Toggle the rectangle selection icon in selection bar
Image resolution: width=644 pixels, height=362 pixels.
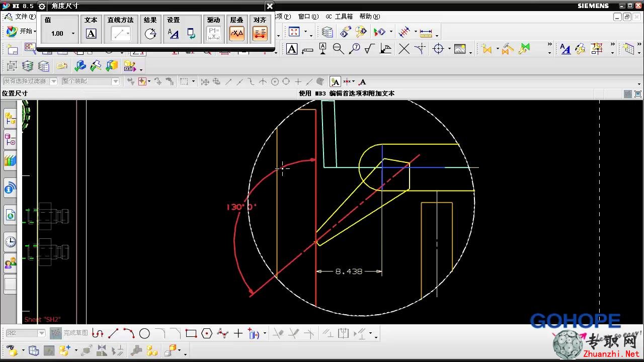tap(184, 81)
